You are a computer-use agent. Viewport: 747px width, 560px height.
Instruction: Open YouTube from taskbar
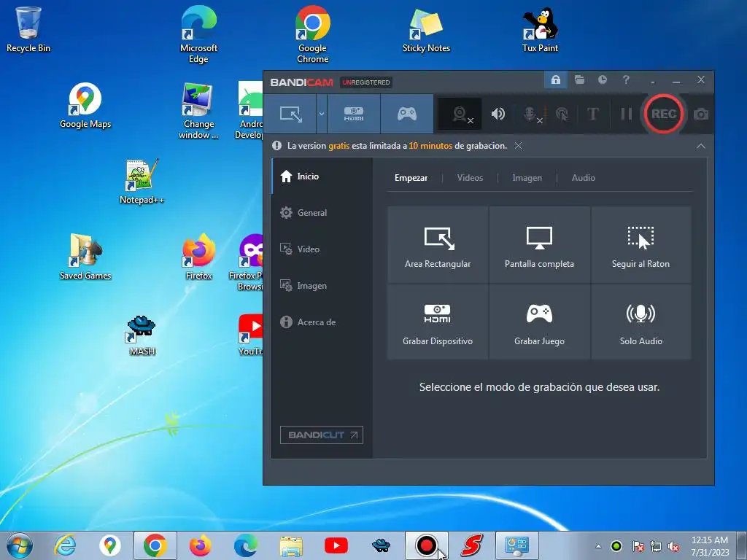336,545
